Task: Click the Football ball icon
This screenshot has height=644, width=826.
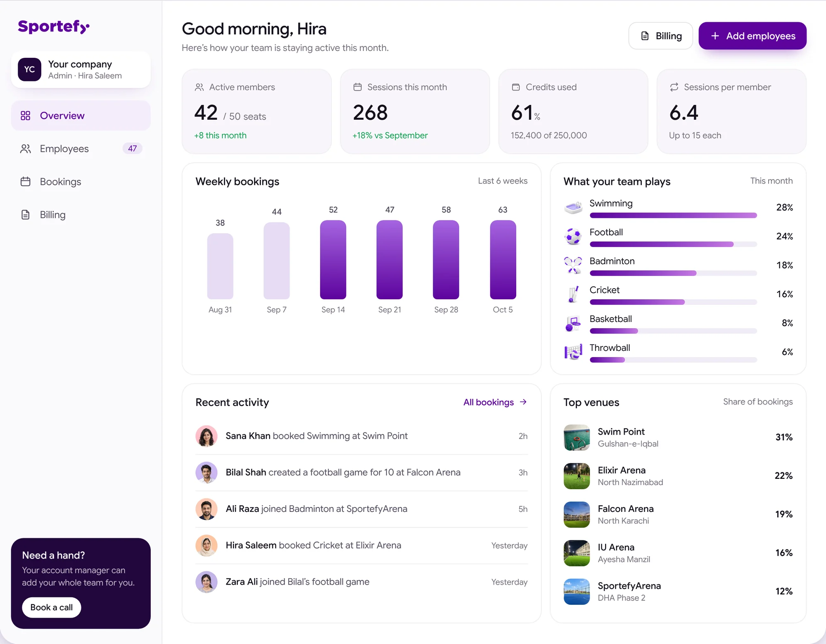Action: tap(573, 236)
